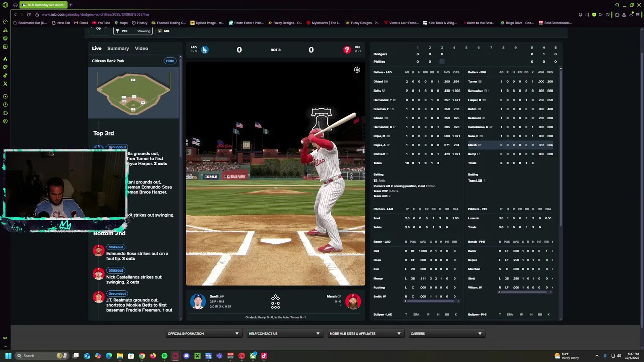Image resolution: width=644 pixels, height=362 pixels.
Task: Open the weather widget showing Partly sunny
Action: pos(567,356)
